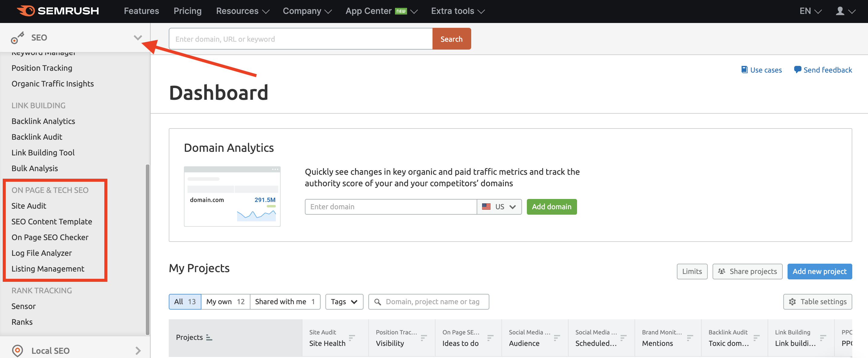Click the Send feedback speech bubble icon
Screen dimensions: 868x358
coord(798,70)
